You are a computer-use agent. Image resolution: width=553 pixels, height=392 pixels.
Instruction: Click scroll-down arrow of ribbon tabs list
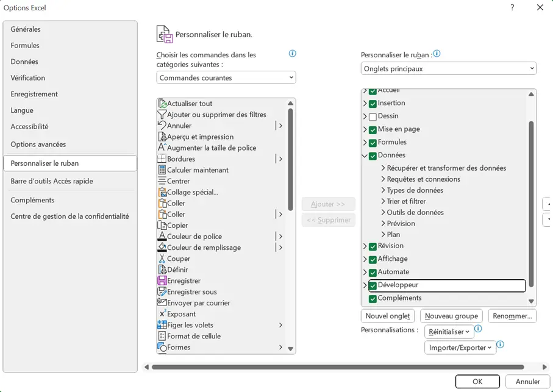531,301
